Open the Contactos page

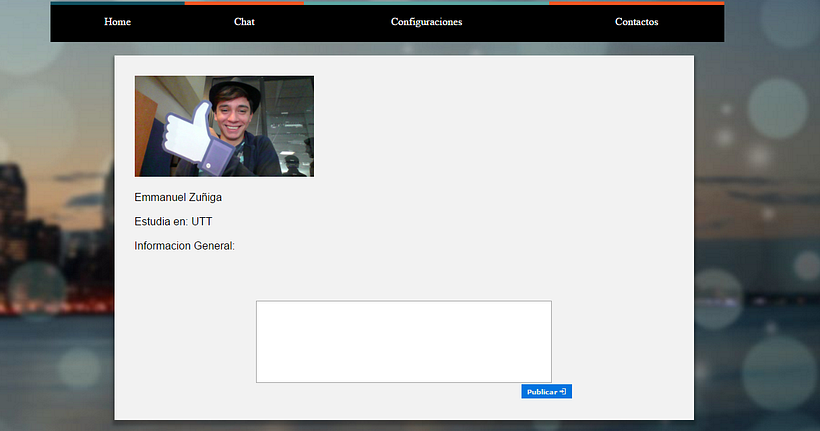pos(636,21)
